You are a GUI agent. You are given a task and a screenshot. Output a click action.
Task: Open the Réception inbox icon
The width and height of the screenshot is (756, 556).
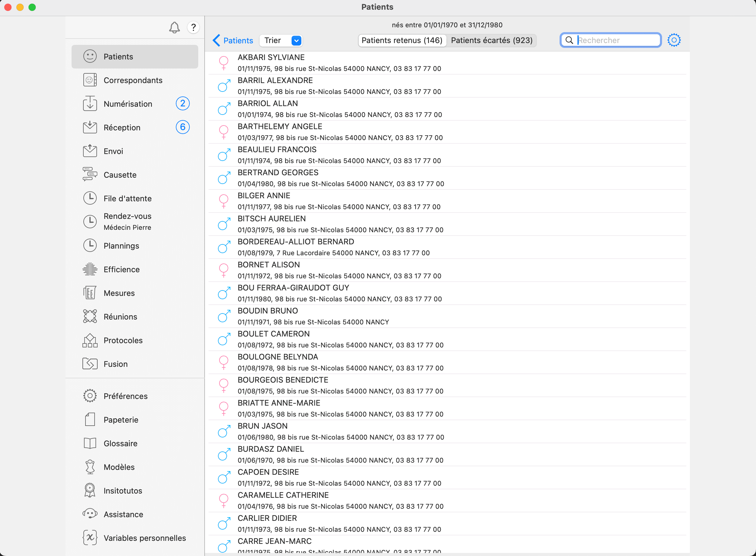coord(90,127)
